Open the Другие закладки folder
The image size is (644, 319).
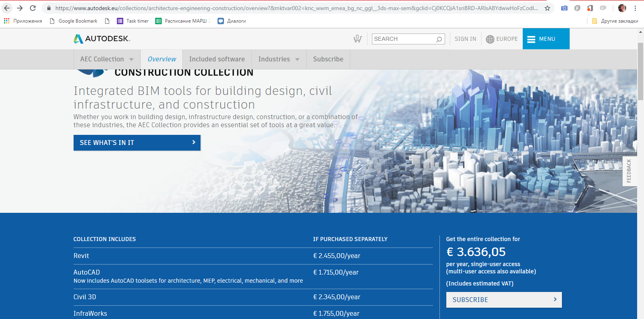615,21
